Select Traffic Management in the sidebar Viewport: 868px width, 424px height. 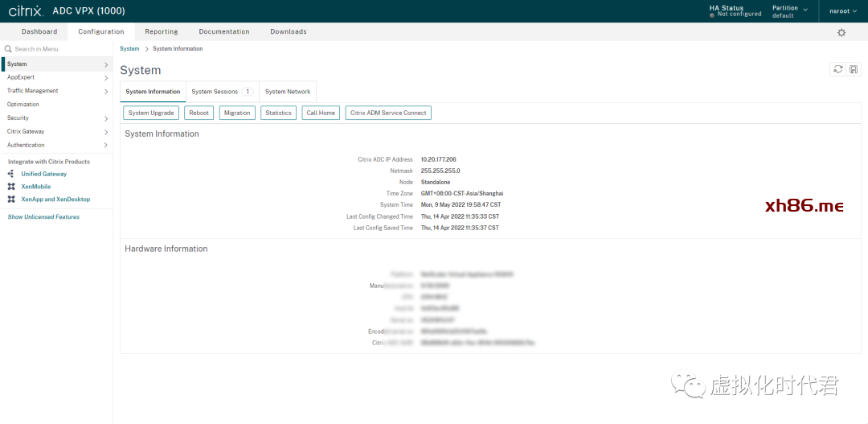56,91
